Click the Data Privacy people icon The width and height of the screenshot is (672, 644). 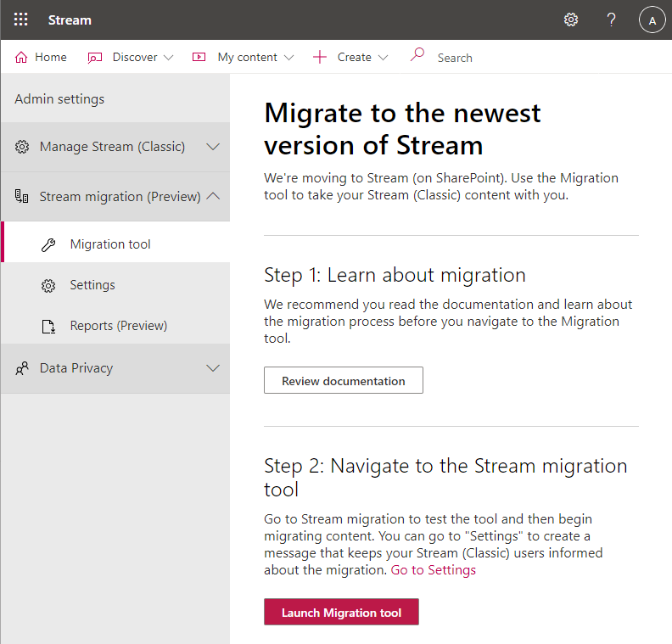pos(22,368)
